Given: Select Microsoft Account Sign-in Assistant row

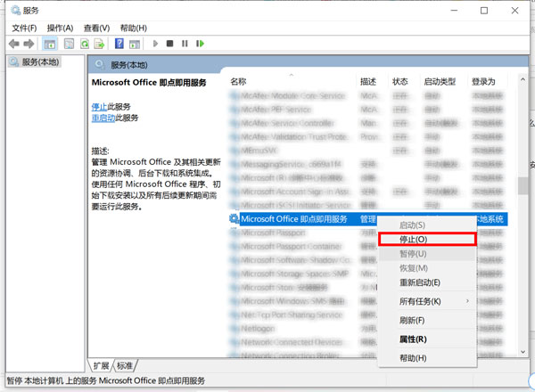Looking at the screenshot, I should (x=368, y=192).
